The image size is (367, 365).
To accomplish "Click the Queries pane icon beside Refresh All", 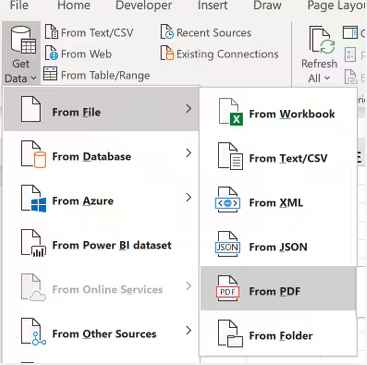I will 351,33.
